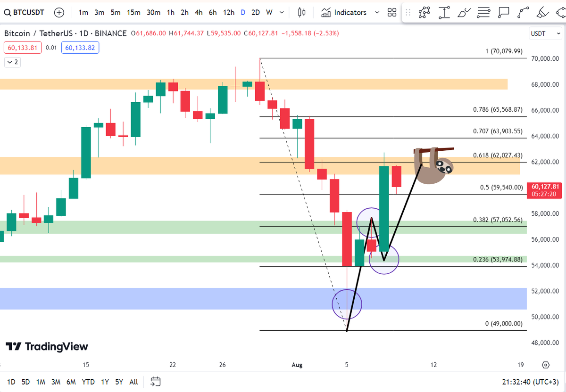Click the Bitcoin / TetherUS symbol title
The height and width of the screenshot is (392, 566).
tap(65, 33)
